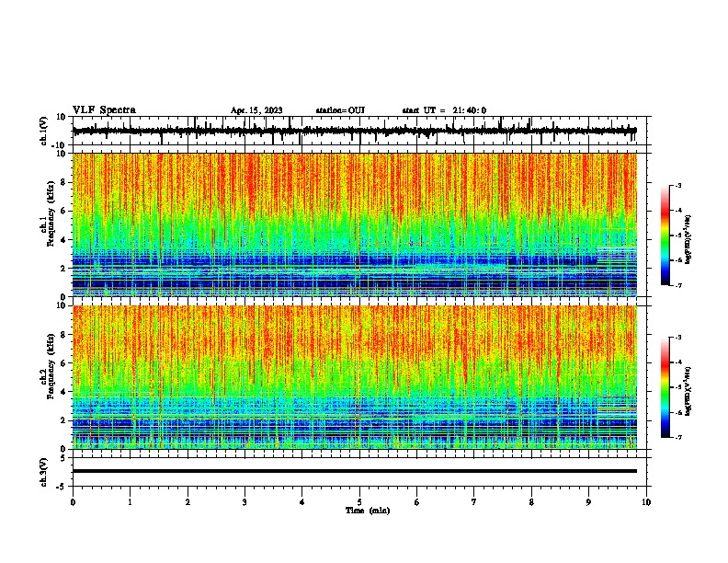Click the ch.1 colorbar "log(PSD)" unit label
Image resolution: width=728 pixels, height=563 pixels.
pyautogui.click(x=688, y=239)
